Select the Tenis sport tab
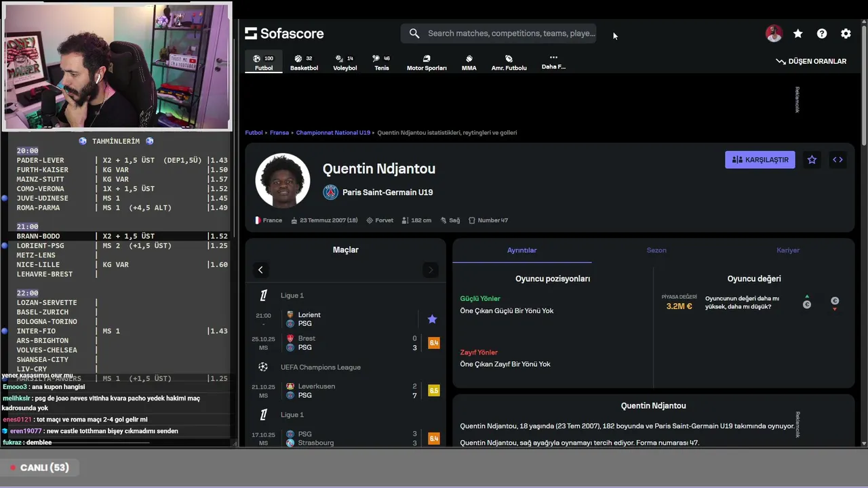 coord(382,62)
